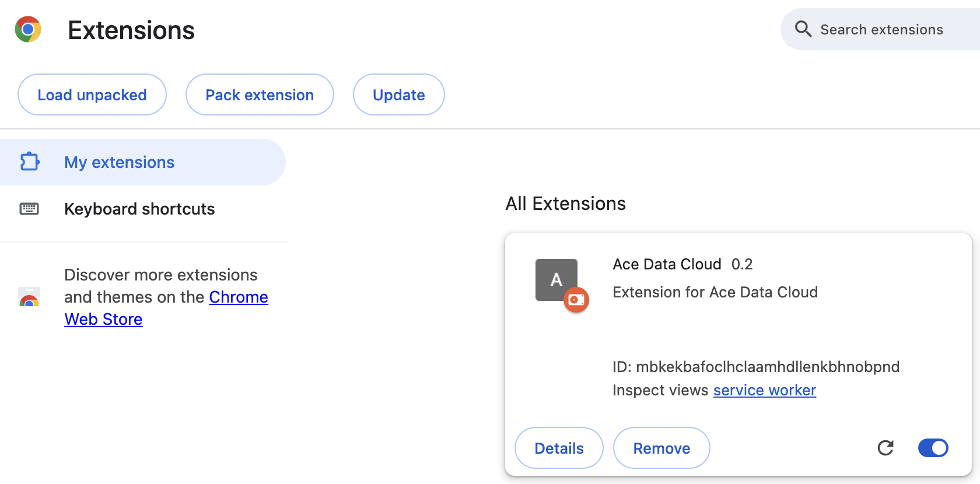Remove the Ace Data Cloud extension
The width and height of the screenshot is (980, 484).
point(661,448)
